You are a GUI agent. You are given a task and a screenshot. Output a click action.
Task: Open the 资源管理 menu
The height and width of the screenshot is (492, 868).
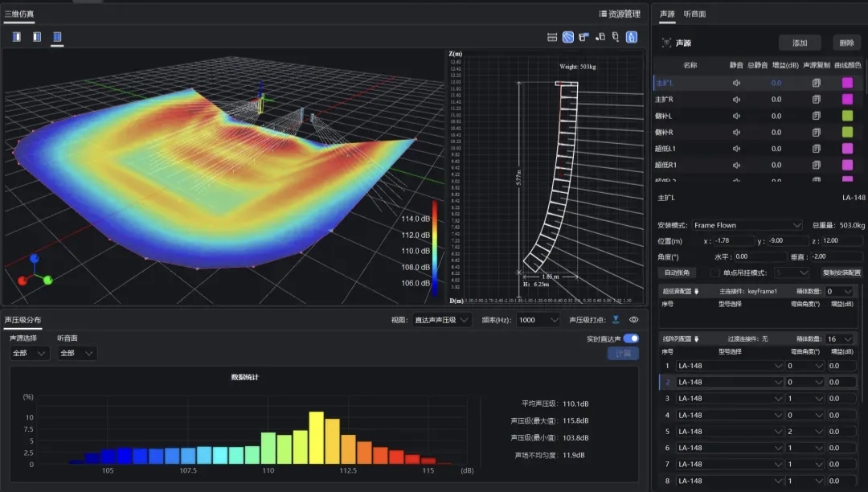(620, 14)
